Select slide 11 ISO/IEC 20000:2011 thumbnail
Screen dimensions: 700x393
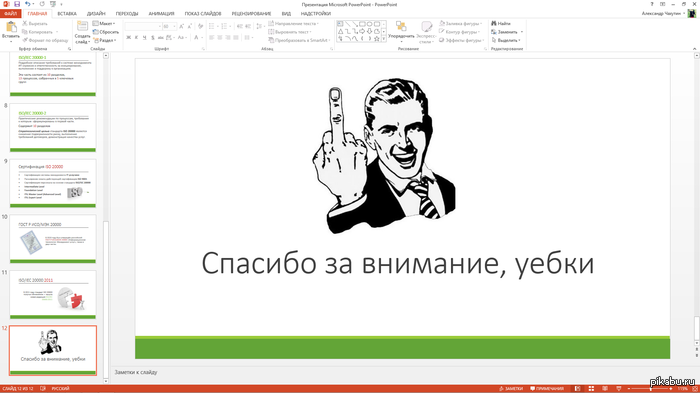[x=53, y=294]
